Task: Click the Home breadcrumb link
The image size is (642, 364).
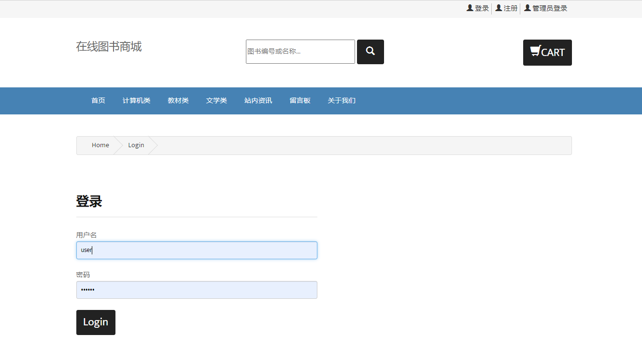Action: point(100,145)
